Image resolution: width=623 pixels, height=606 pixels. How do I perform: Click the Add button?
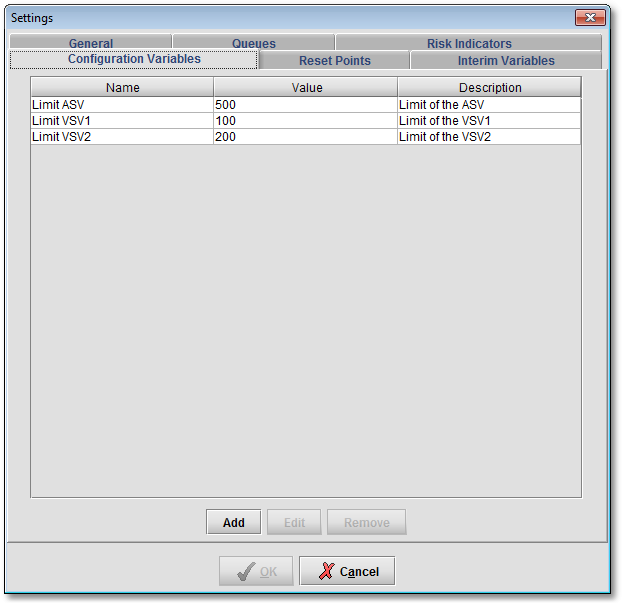[x=233, y=523]
